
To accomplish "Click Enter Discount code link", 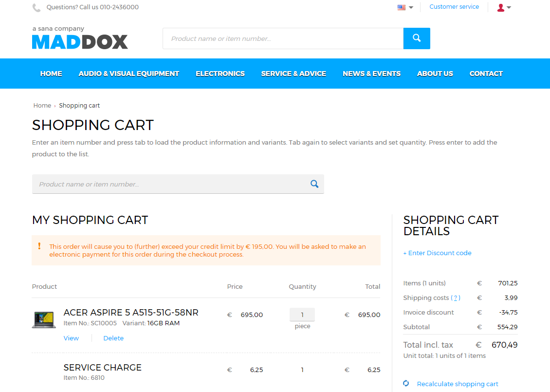I will pos(437,253).
